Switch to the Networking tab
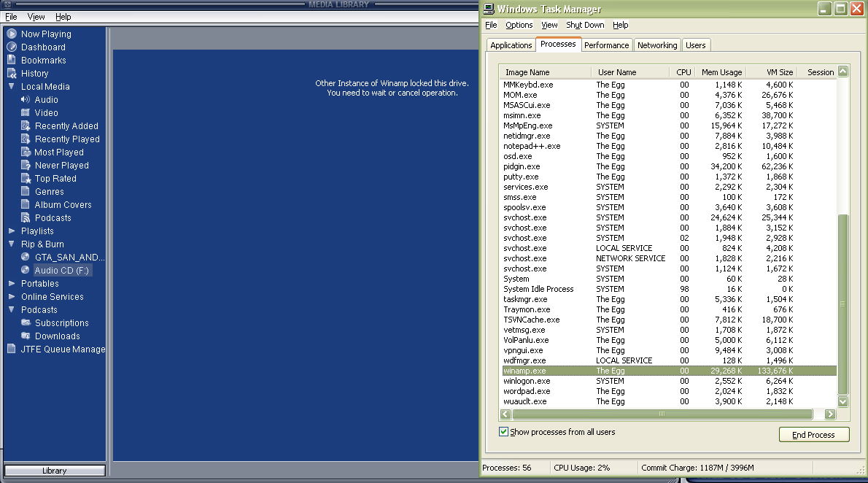Image resolution: width=868 pixels, height=483 pixels. pyautogui.click(x=657, y=45)
